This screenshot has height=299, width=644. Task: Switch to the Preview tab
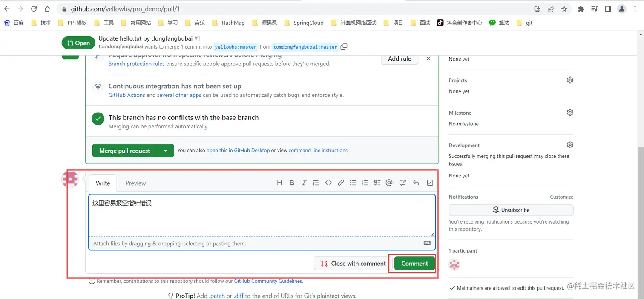(x=135, y=183)
